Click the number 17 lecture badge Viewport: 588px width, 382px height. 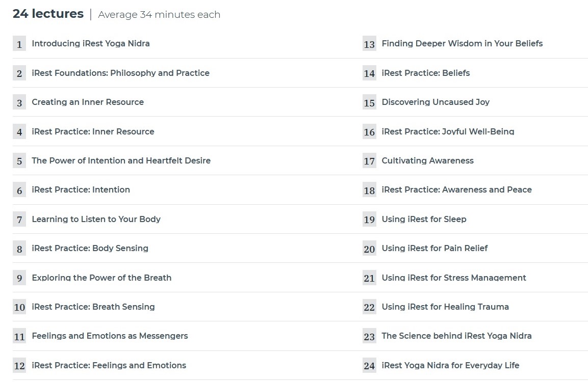coord(369,161)
